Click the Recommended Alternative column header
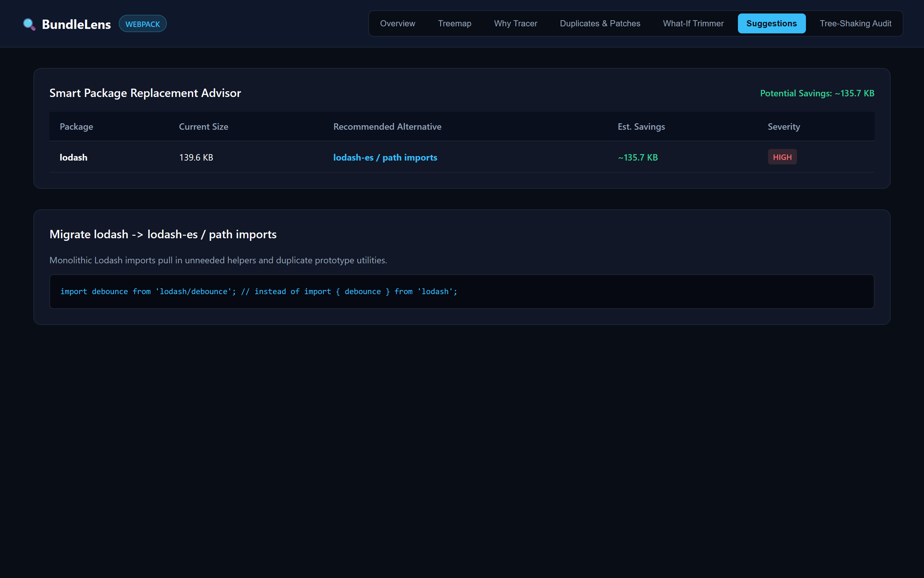 [x=387, y=127]
